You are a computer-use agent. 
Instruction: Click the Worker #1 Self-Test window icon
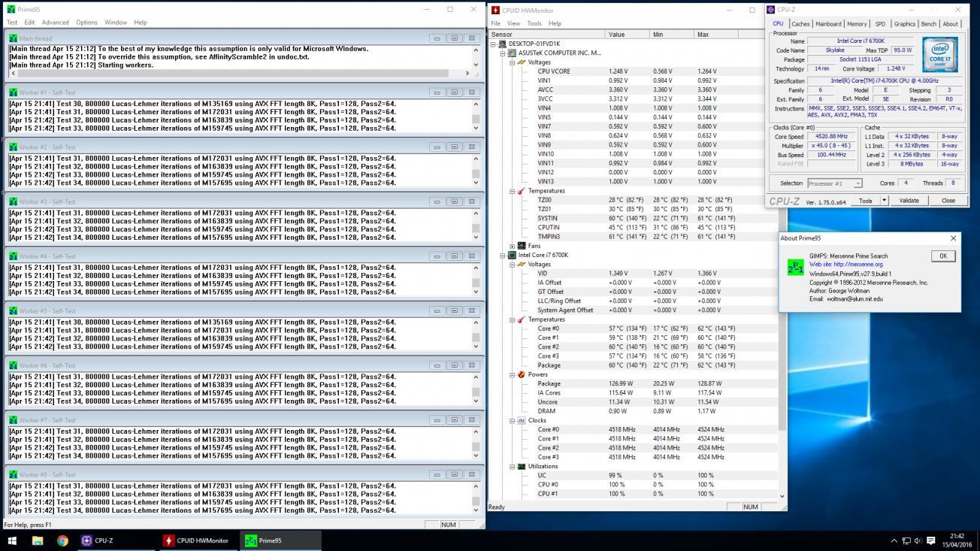click(13, 92)
